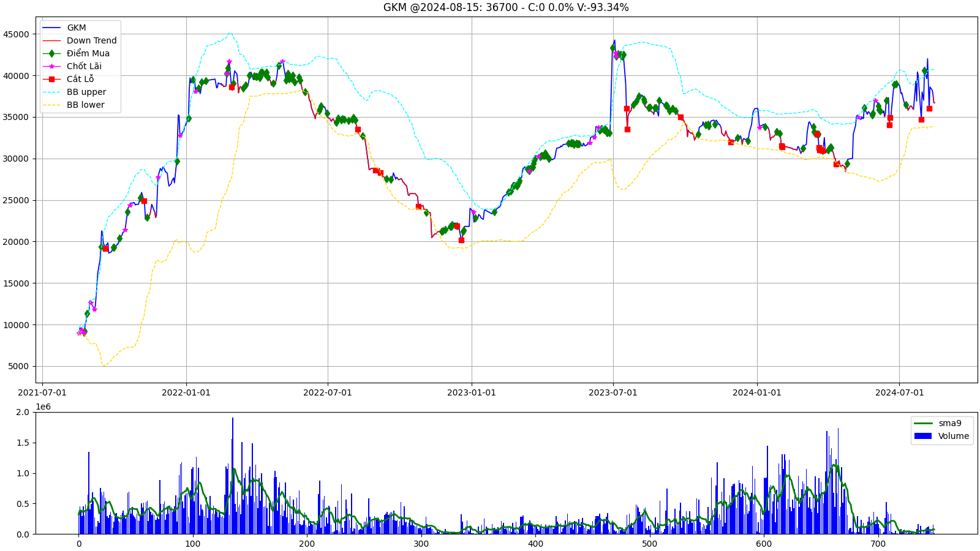Click the 20000 price axis label
The image size is (980, 551).
pos(16,242)
